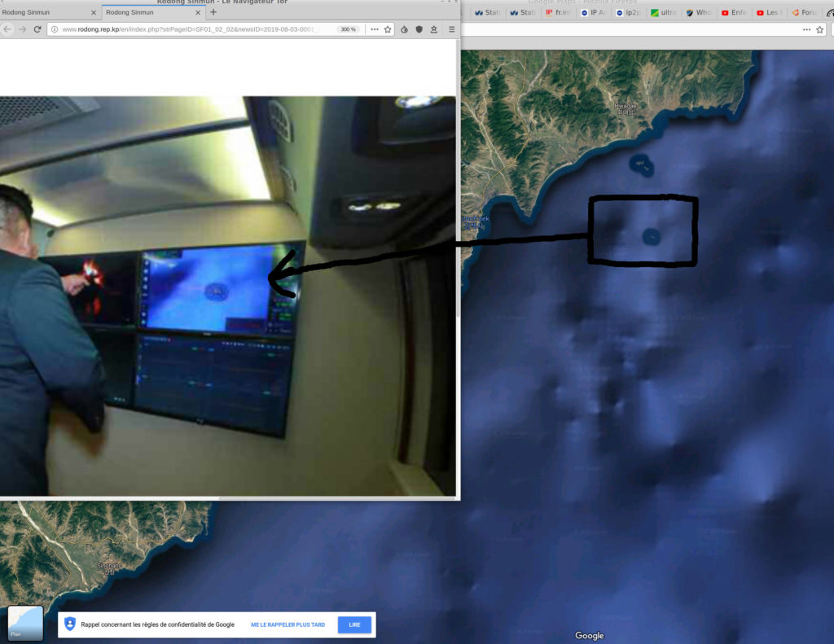Bookmark the Google Maps page in Firefox

click(x=819, y=30)
